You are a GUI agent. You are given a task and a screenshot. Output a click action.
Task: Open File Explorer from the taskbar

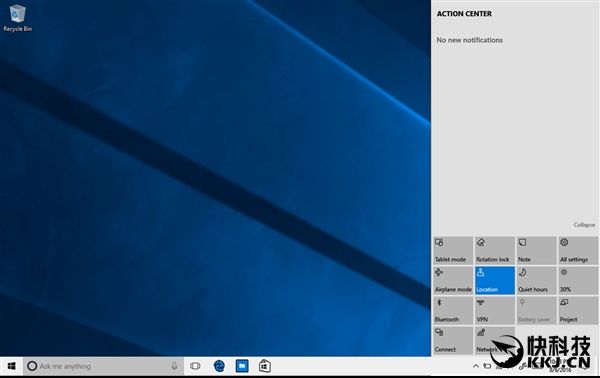coord(242,366)
